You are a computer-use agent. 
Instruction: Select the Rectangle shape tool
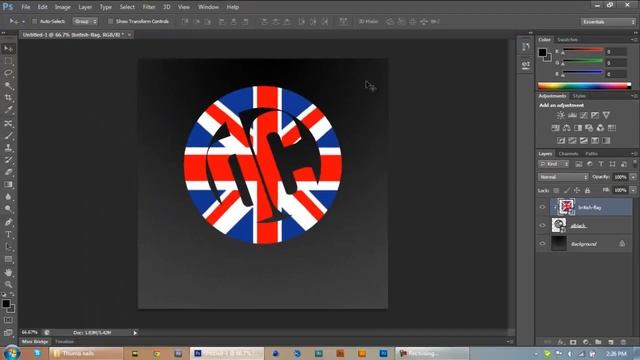(8, 259)
